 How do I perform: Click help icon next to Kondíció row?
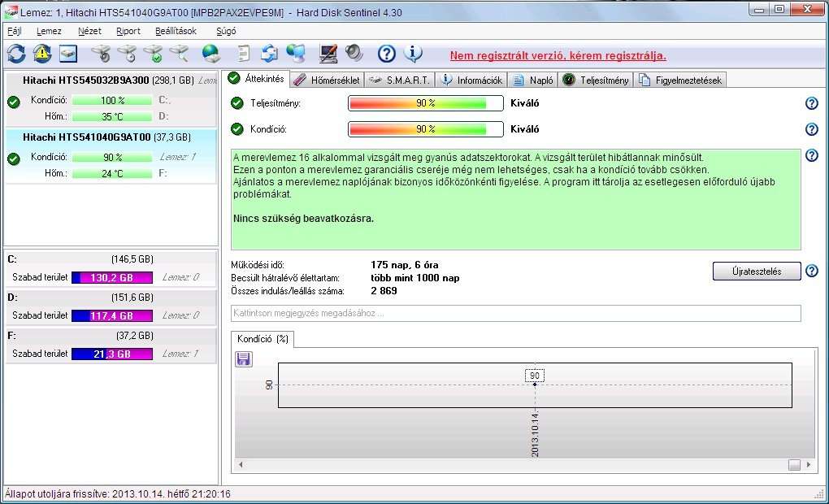tap(812, 129)
